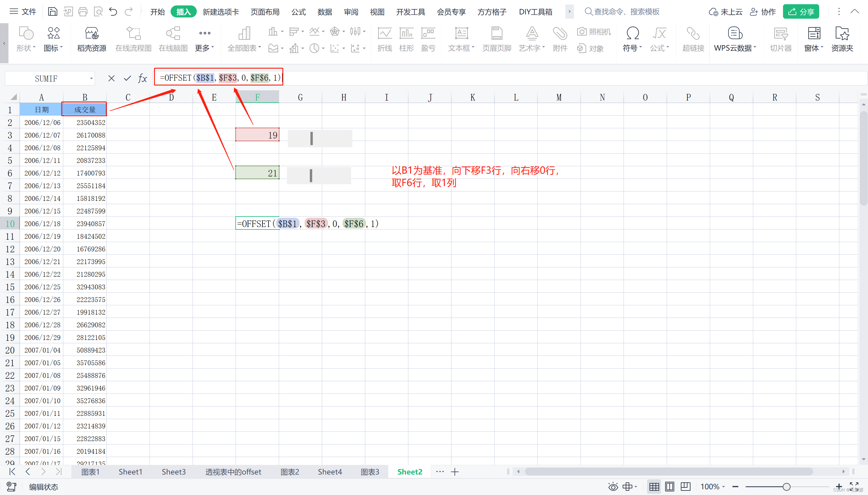
Task: Click the 协作 collaborate button
Action: pos(763,12)
